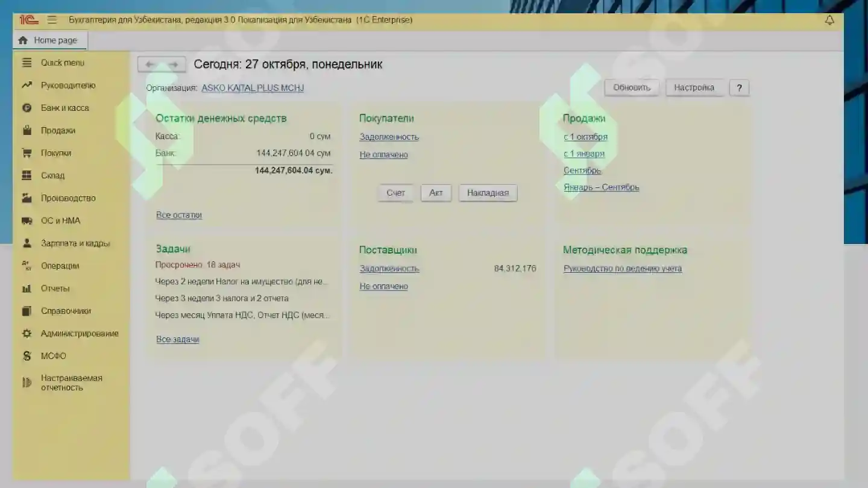The image size is (868, 488).
Task: Click the Банк и касса coin icon
Action: click(27, 108)
